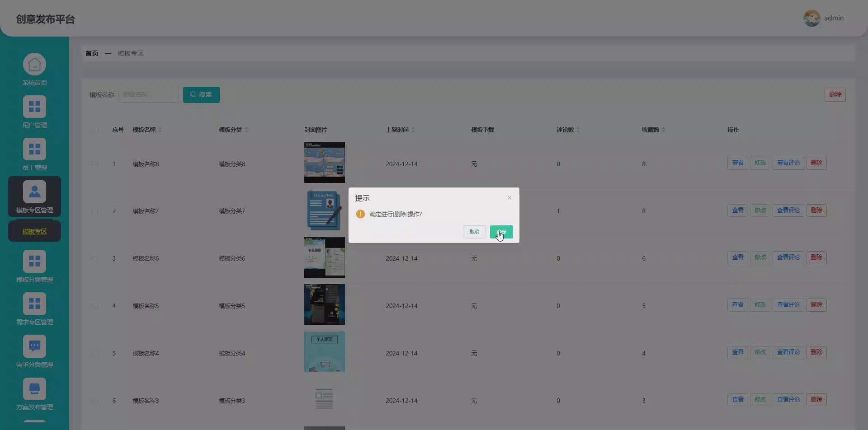The width and height of the screenshot is (868, 430).
Task: Click the 模板分类7 cell text
Action: coord(232,211)
